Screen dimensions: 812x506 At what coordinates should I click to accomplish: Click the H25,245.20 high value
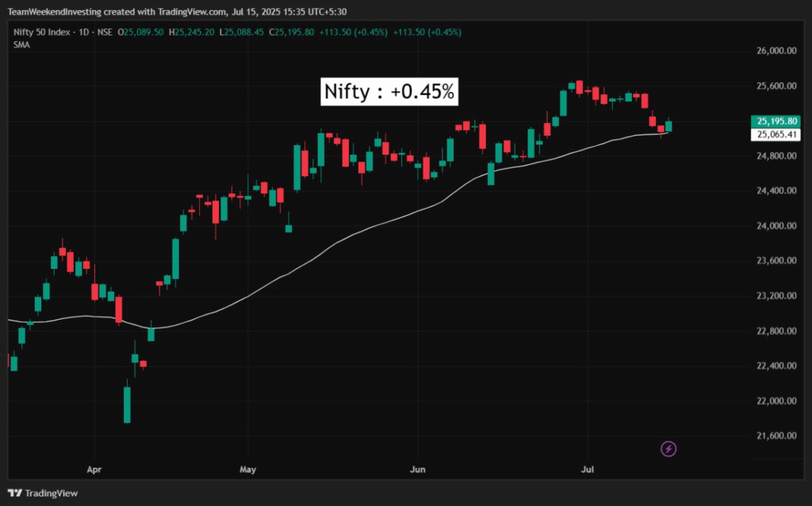click(x=192, y=32)
